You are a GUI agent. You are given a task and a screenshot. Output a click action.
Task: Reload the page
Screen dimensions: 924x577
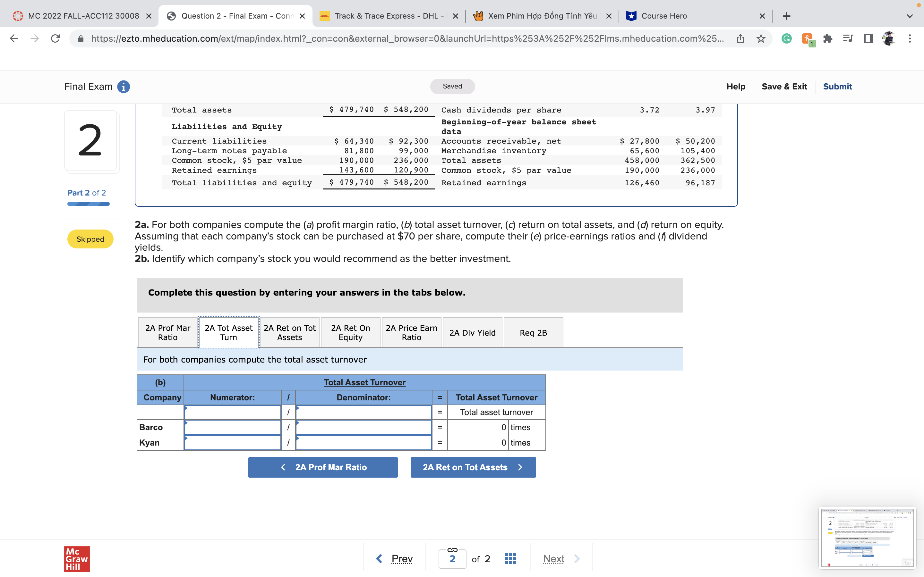[56, 38]
